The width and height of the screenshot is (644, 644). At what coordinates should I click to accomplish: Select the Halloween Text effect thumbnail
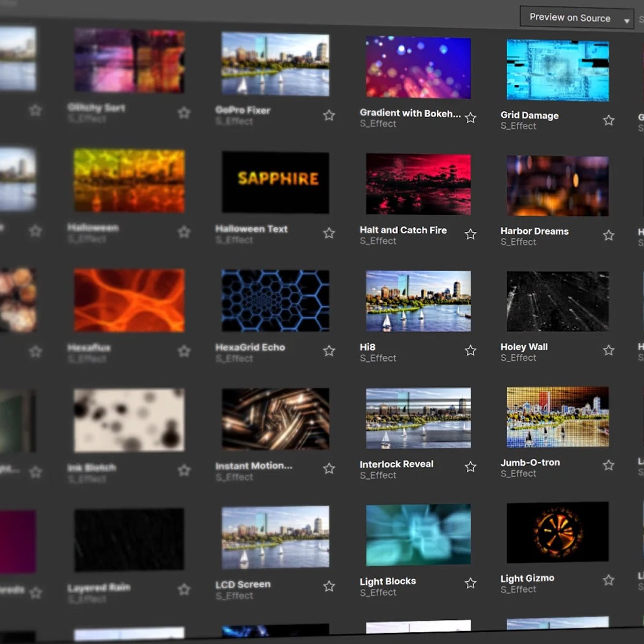pyautogui.click(x=275, y=182)
